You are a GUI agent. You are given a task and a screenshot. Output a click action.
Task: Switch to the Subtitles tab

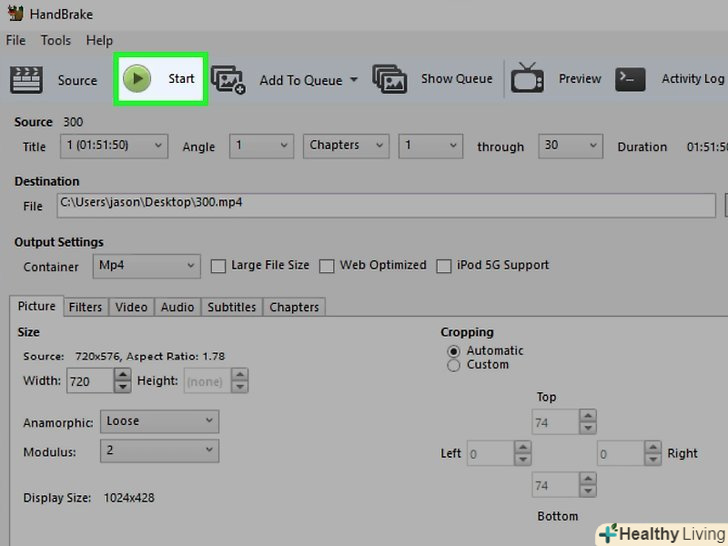point(232,307)
